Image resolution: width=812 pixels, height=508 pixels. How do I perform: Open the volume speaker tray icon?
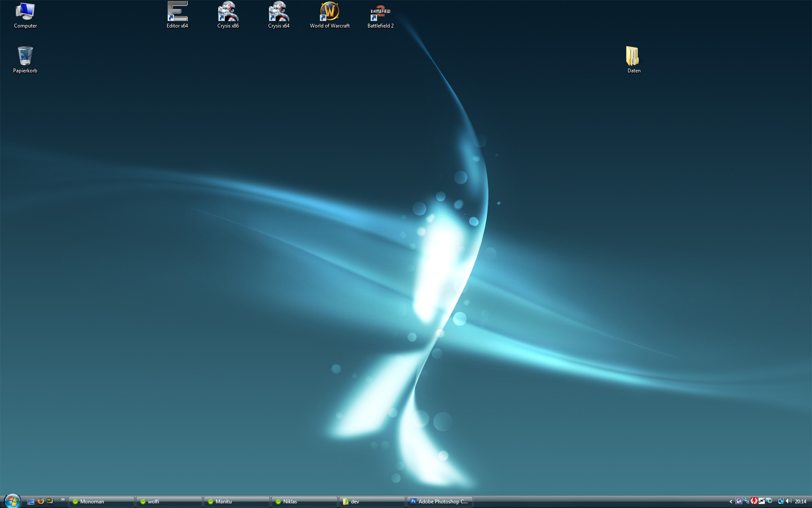point(788,501)
